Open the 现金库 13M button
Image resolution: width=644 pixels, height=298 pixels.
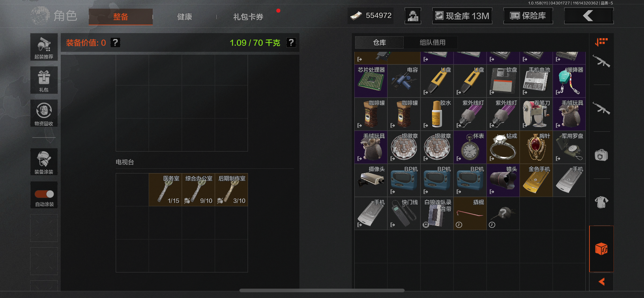462,16
